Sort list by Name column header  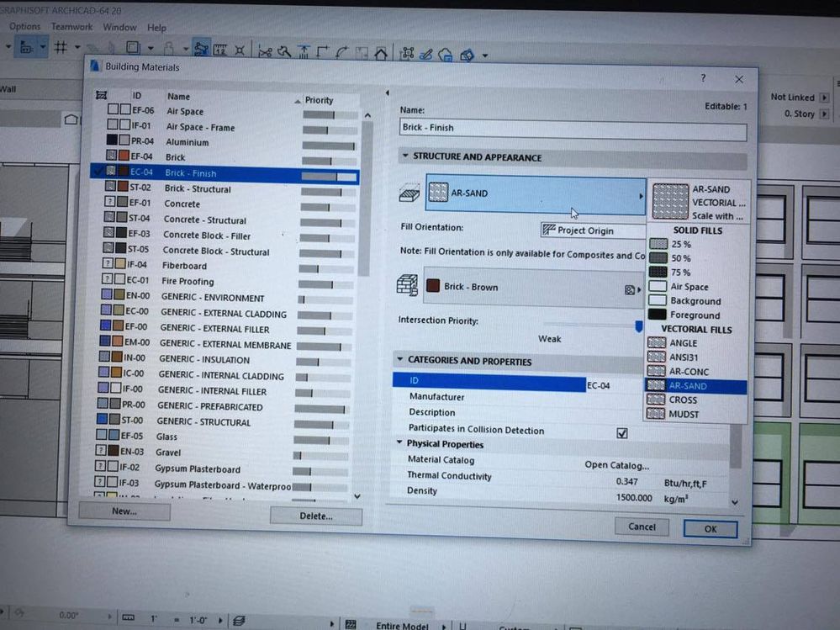(x=178, y=97)
